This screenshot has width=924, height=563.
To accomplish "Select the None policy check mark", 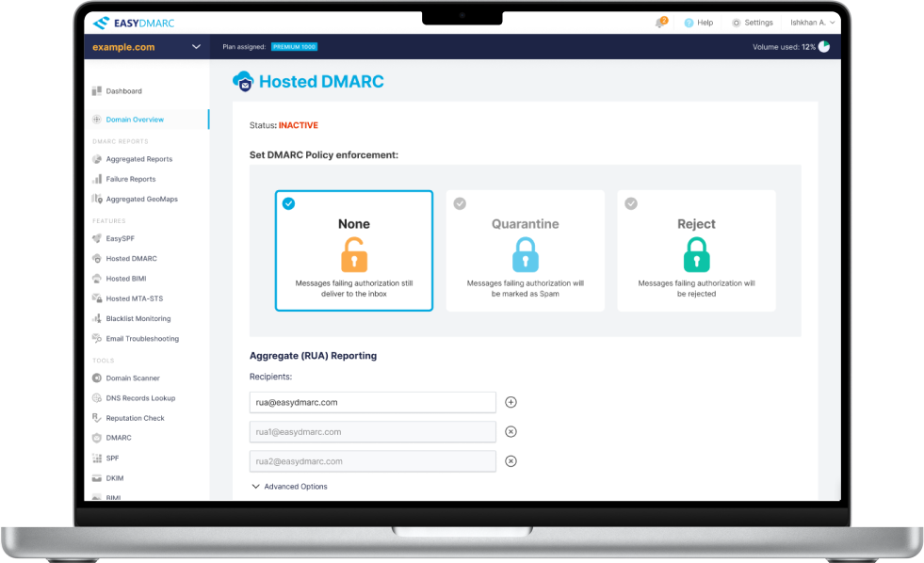I will click(289, 203).
